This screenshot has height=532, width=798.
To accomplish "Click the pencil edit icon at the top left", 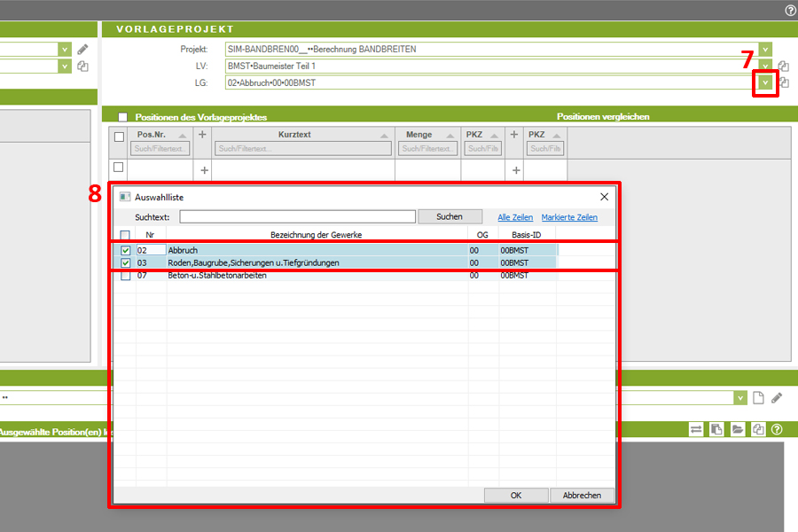I will 82,50.
